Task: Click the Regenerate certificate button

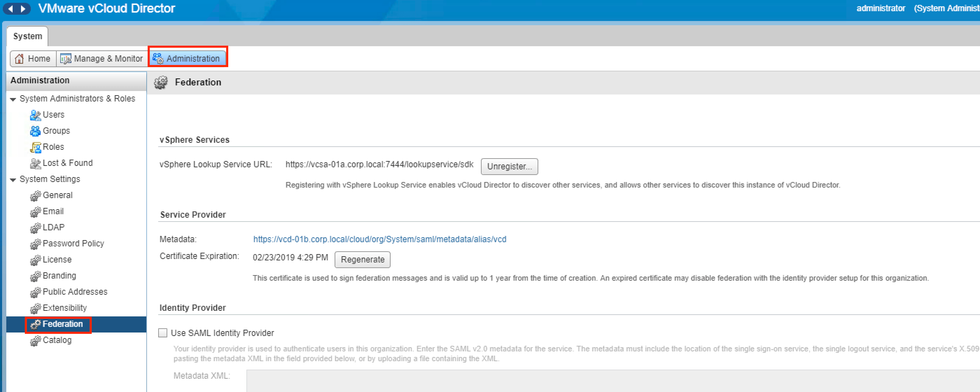Action: [x=362, y=260]
